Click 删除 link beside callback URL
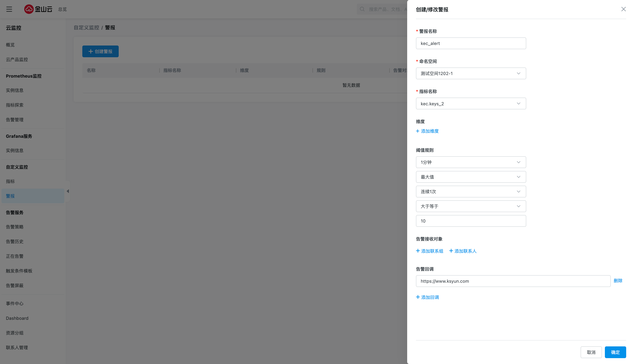This screenshot has height=364, width=635. coord(618,281)
